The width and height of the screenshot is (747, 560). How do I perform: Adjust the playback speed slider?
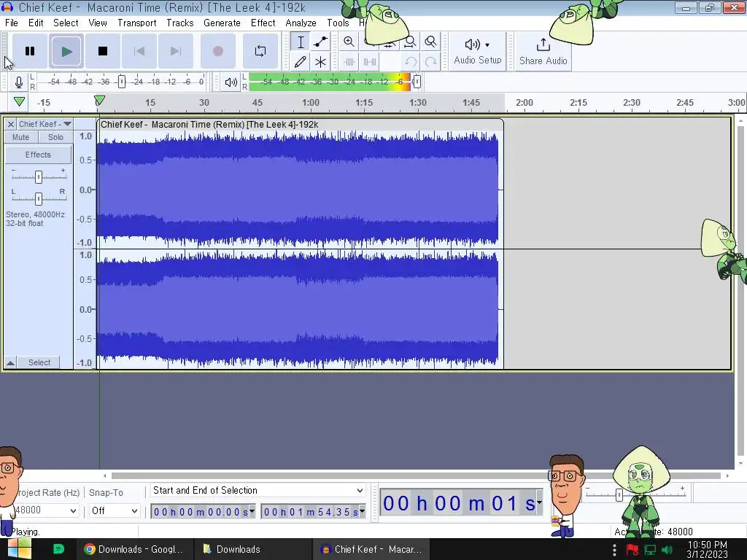(x=619, y=495)
